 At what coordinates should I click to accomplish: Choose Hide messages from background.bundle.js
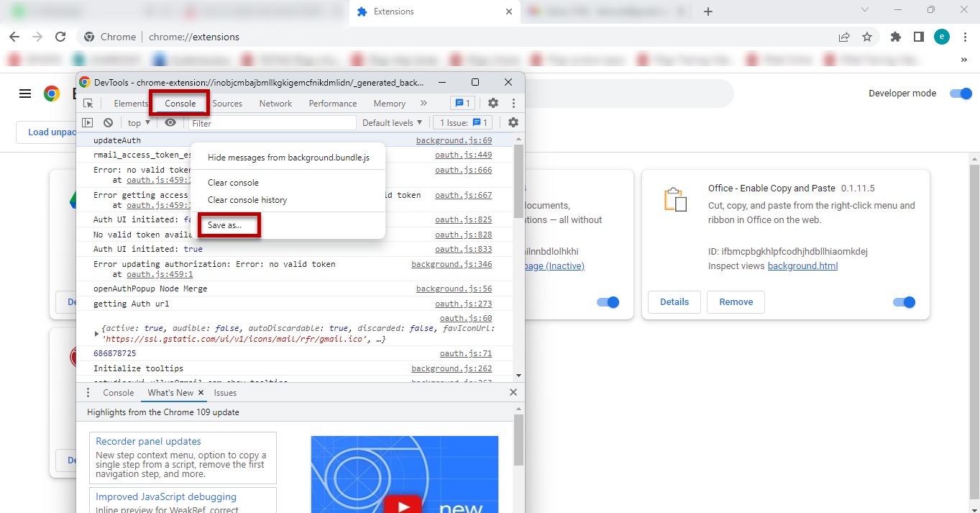click(x=288, y=158)
